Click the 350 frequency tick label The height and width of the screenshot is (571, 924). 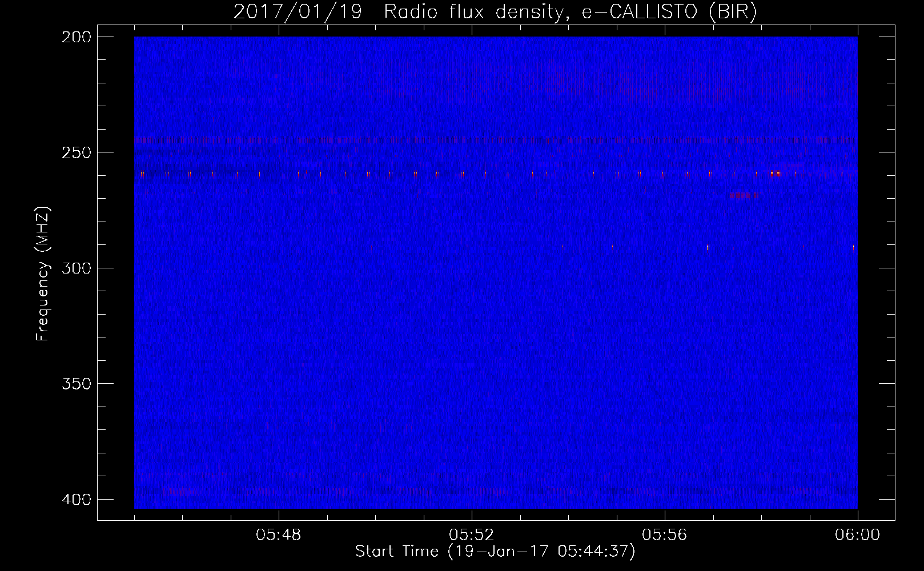pyautogui.click(x=77, y=383)
